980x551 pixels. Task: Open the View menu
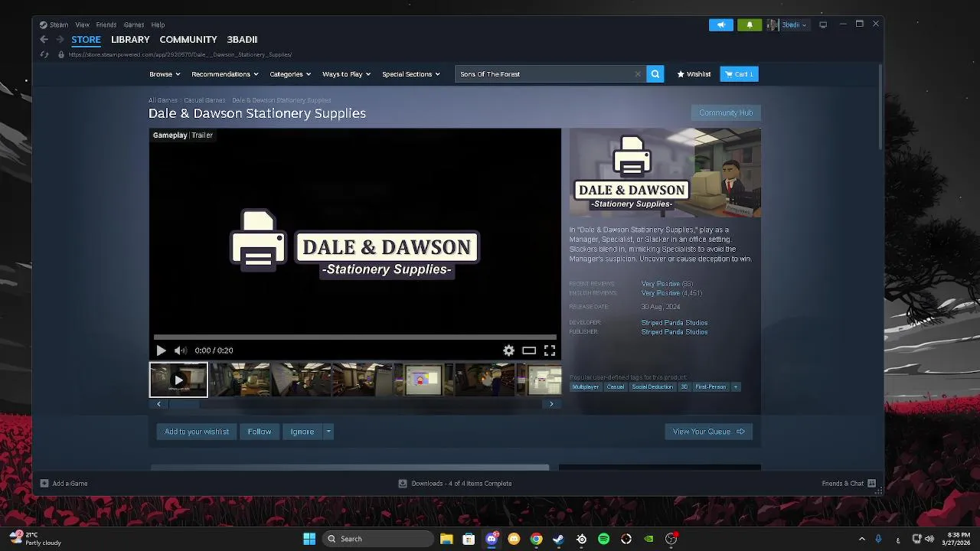pyautogui.click(x=82, y=24)
